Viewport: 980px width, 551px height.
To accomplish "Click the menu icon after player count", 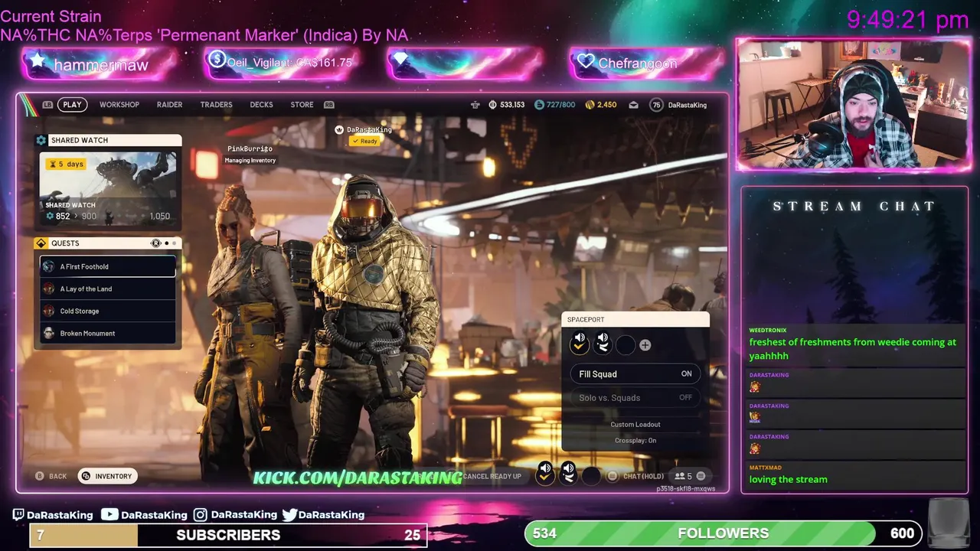I will [701, 476].
